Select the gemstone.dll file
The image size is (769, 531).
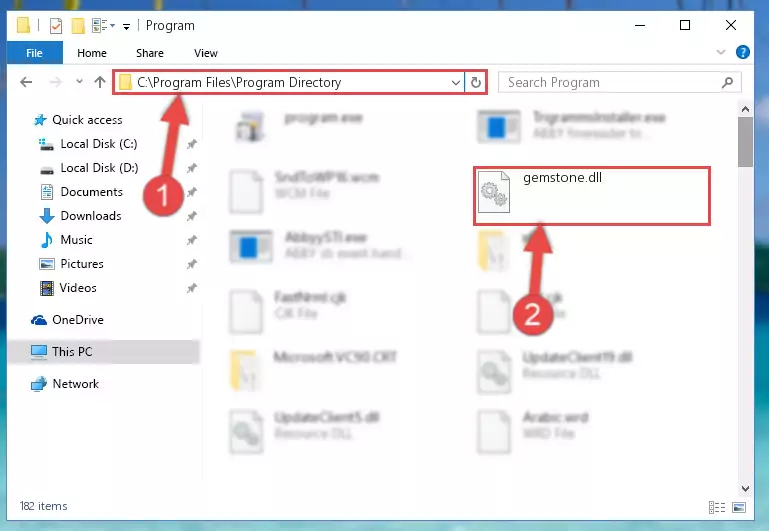click(x=591, y=196)
